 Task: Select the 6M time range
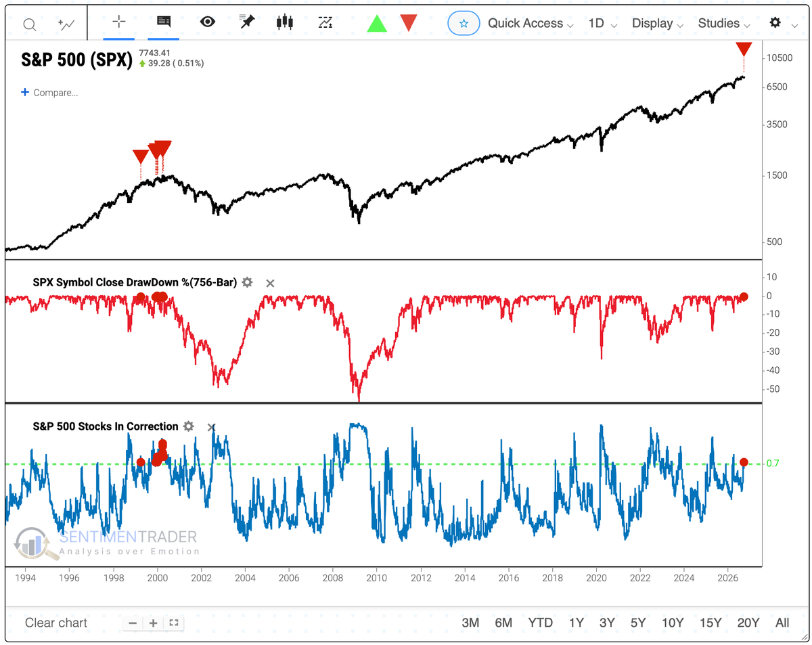[503, 623]
